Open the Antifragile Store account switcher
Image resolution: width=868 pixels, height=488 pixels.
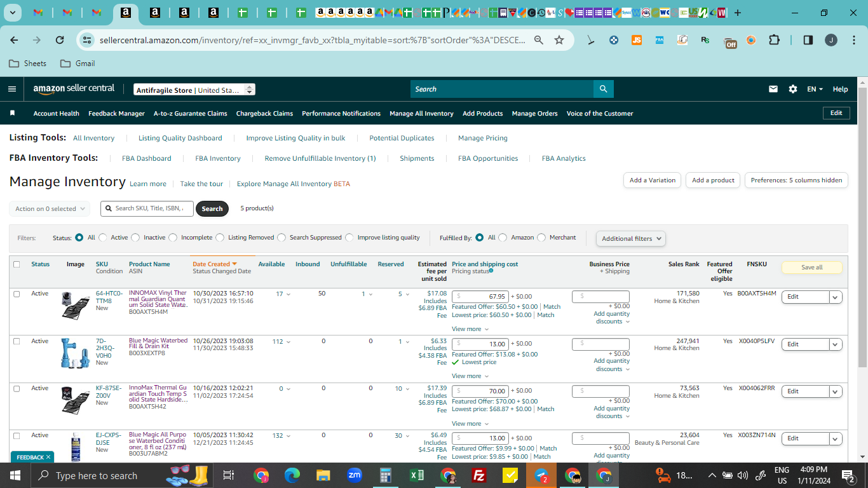pos(194,90)
